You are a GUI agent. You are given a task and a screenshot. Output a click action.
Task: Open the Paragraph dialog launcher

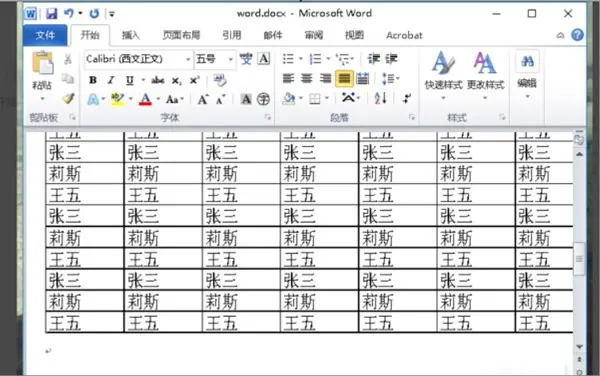coord(412,117)
